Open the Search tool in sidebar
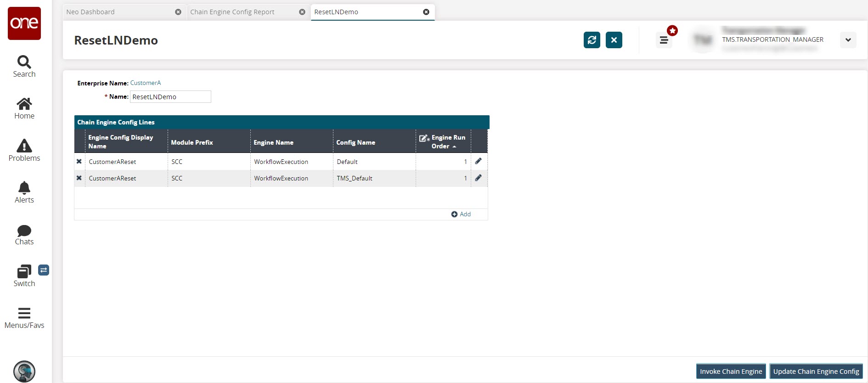Screen dimensions: 868x383 pyautogui.click(x=24, y=67)
